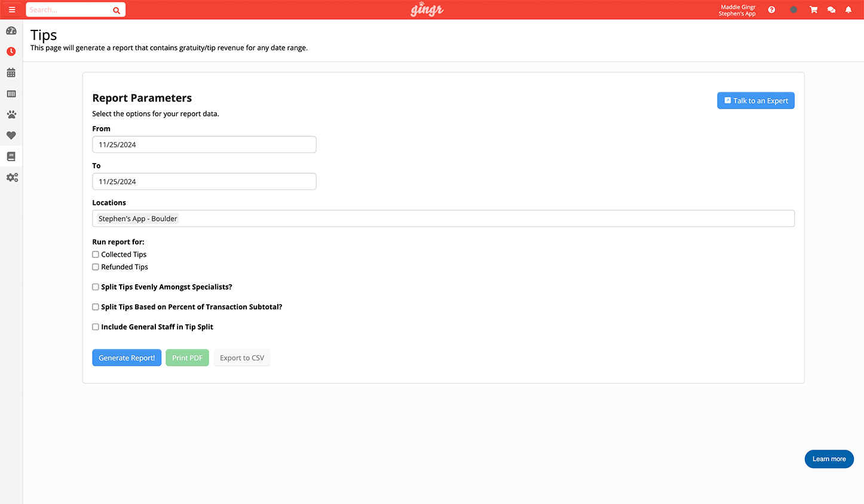Open the dashboard gauge icon in sidebar

tap(11, 31)
